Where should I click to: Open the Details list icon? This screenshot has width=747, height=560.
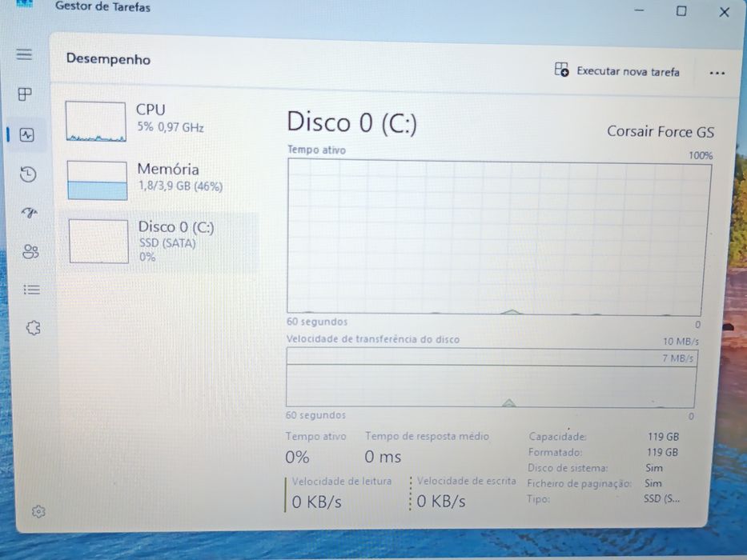(31, 290)
